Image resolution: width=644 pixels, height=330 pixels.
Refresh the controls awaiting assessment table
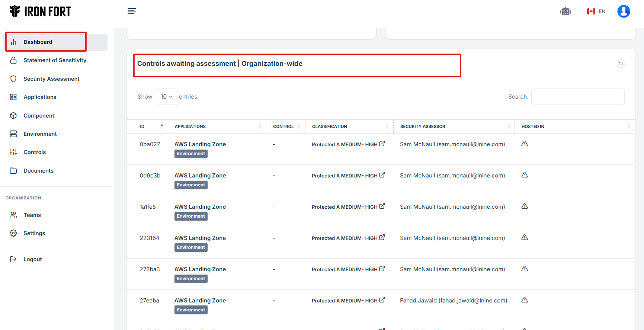click(621, 64)
